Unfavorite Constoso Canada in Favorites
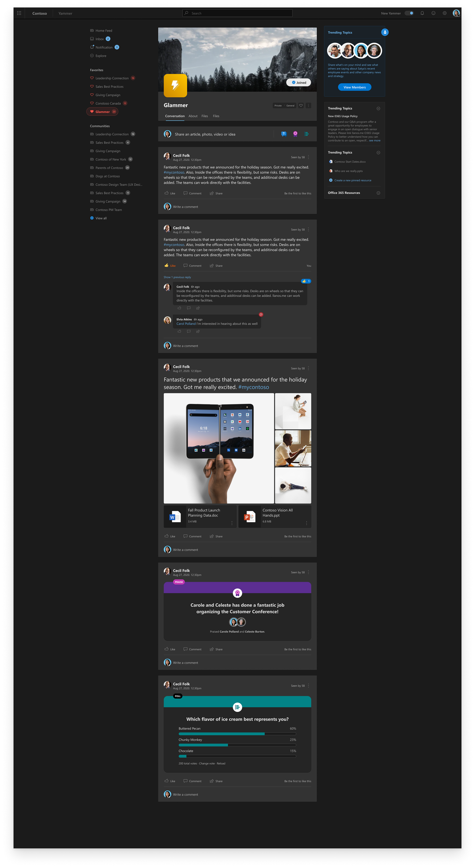Viewport: 475px width, 868px height. 92,103
